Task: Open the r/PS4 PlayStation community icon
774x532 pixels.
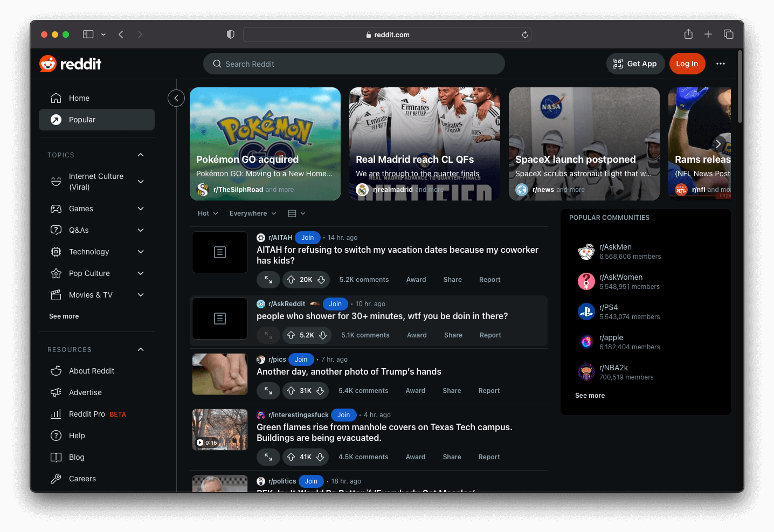Action: [586, 312]
